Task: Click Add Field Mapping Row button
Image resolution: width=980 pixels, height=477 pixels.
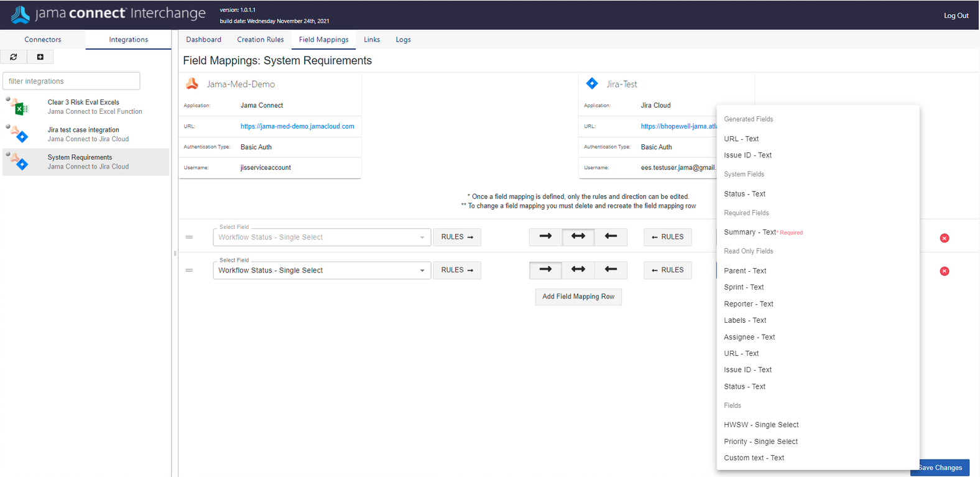Action: [x=578, y=297]
